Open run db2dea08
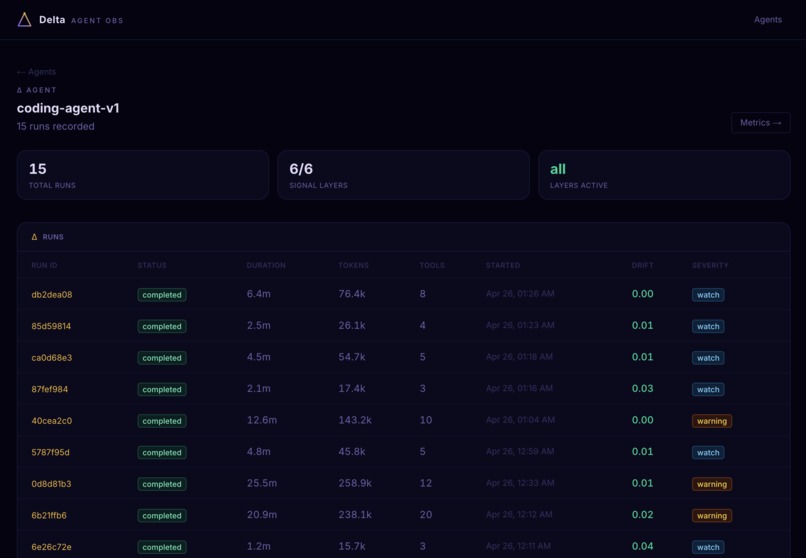Screen dimensions: 806x558 [x=51, y=294]
